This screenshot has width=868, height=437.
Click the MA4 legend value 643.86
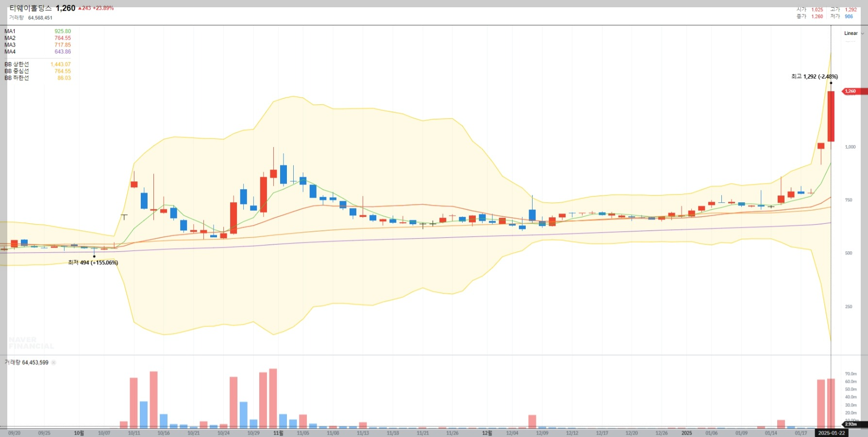[63, 51]
